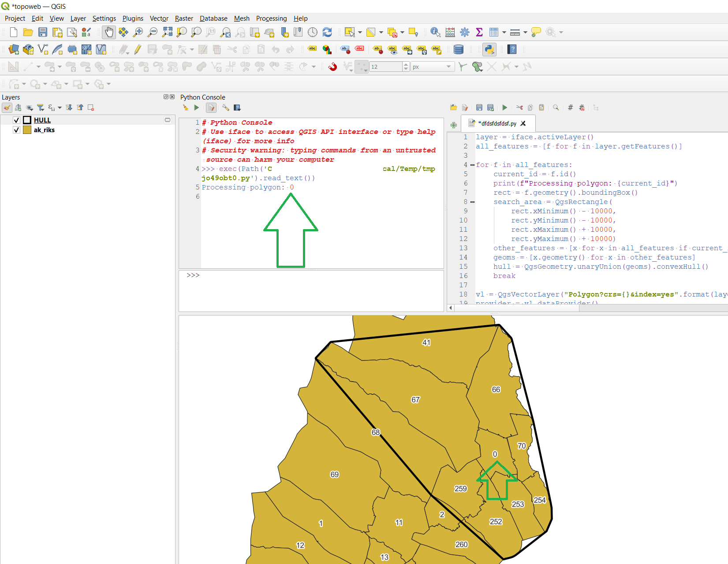Enable advanced digitizing set-square tool
The image size is (728, 564).
click(14, 67)
